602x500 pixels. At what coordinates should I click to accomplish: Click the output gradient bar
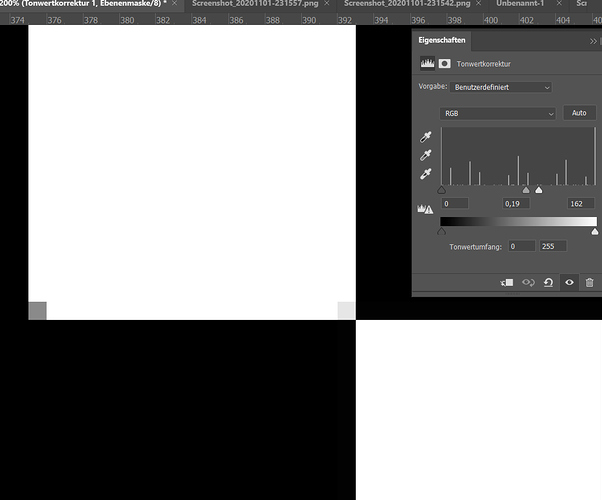coord(518,222)
